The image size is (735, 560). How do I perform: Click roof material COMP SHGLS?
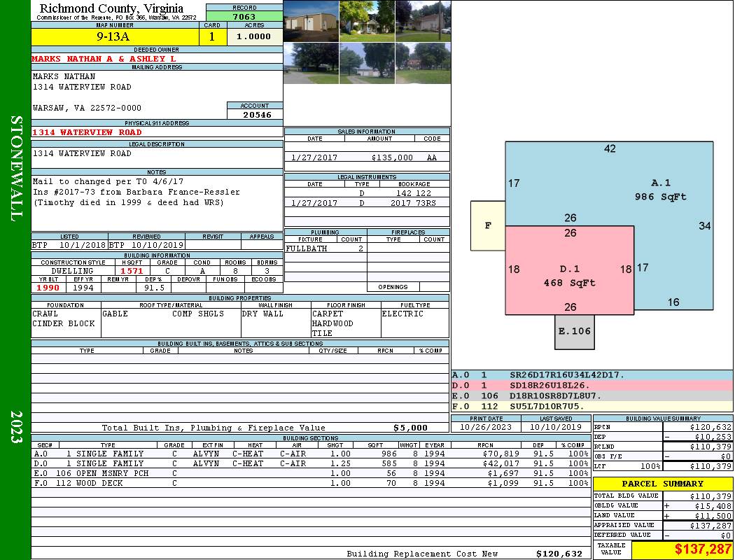[198, 314]
